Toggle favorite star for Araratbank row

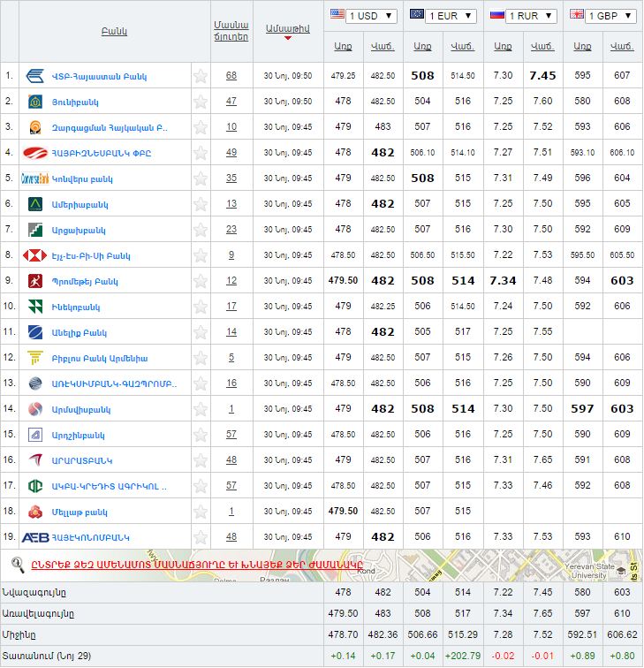(201, 460)
